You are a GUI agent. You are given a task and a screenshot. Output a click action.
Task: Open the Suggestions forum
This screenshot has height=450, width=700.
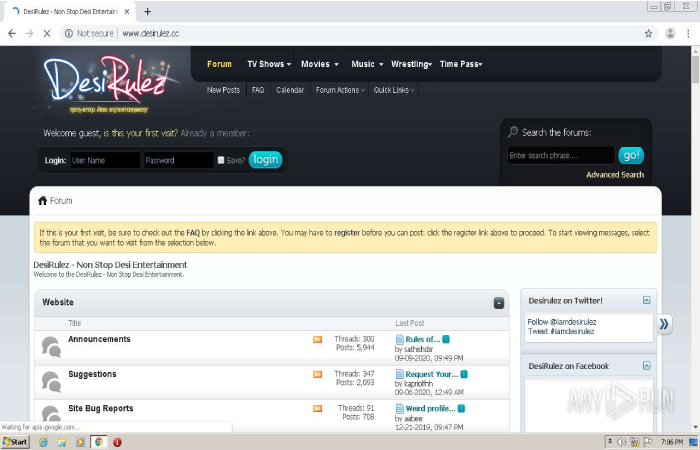click(x=92, y=374)
